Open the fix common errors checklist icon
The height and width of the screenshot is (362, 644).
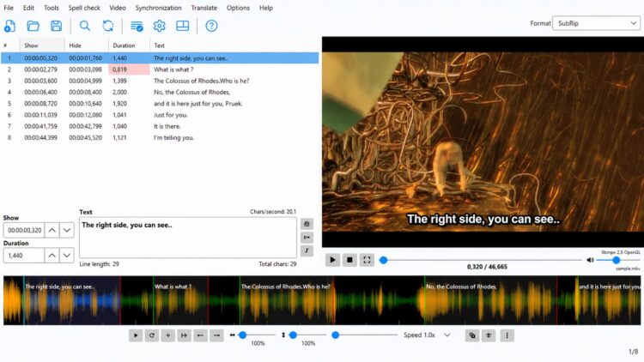(x=137, y=26)
